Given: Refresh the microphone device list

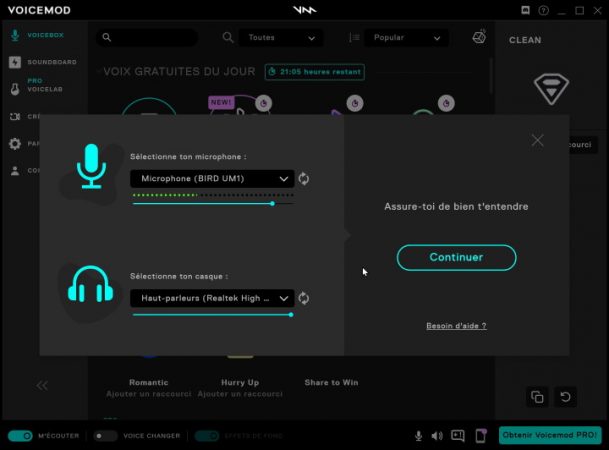Looking at the screenshot, I should pyautogui.click(x=304, y=179).
